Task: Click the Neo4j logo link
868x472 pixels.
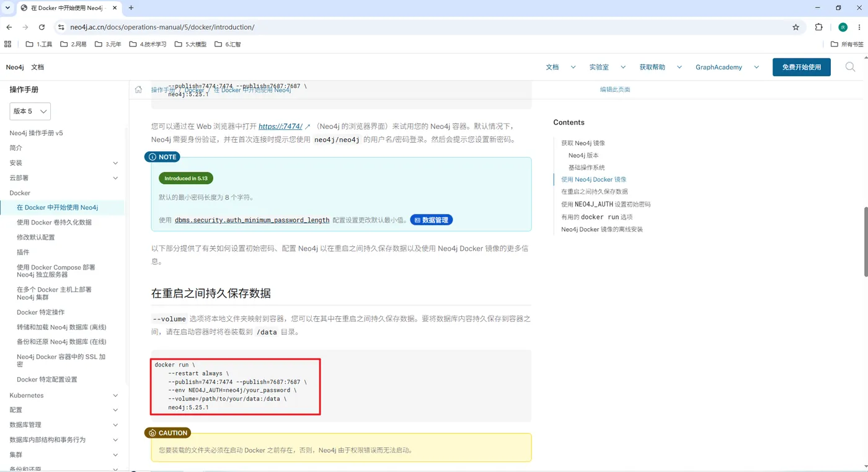Action: (15, 67)
